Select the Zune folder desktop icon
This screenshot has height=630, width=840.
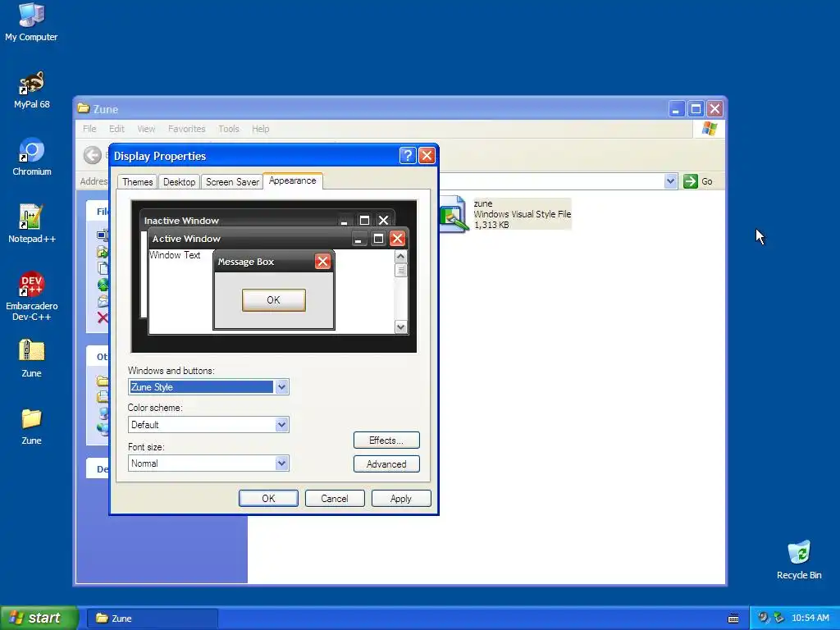point(32,426)
